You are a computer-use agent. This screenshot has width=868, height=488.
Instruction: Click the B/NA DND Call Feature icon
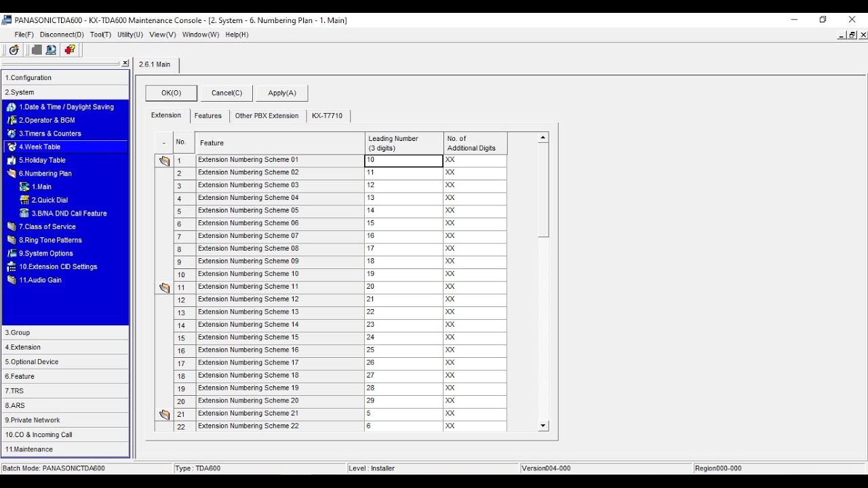click(24, 213)
